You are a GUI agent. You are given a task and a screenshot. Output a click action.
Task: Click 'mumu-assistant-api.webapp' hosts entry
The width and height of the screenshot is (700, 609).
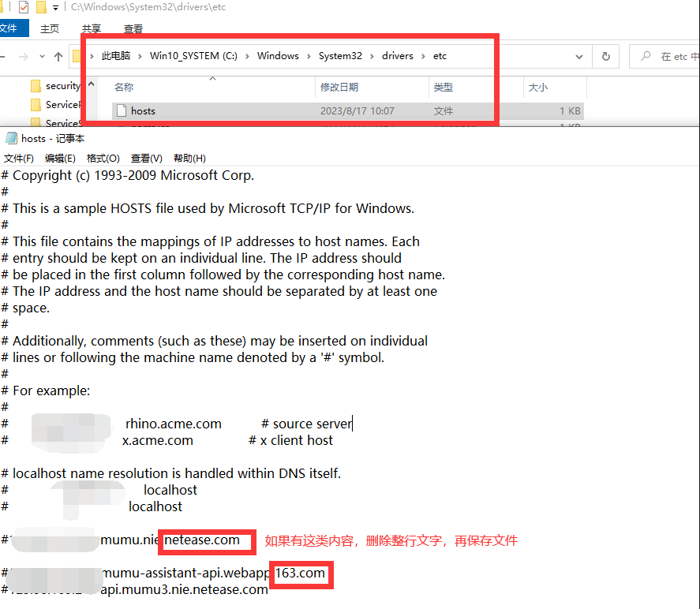click(x=186, y=573)
